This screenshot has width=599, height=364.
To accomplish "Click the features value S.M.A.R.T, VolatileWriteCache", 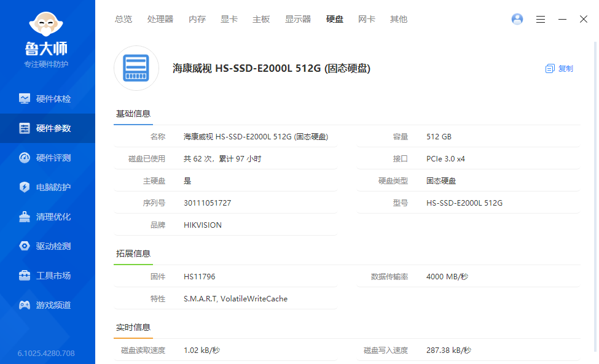I will pyautogui.click(x=235, y=299).
